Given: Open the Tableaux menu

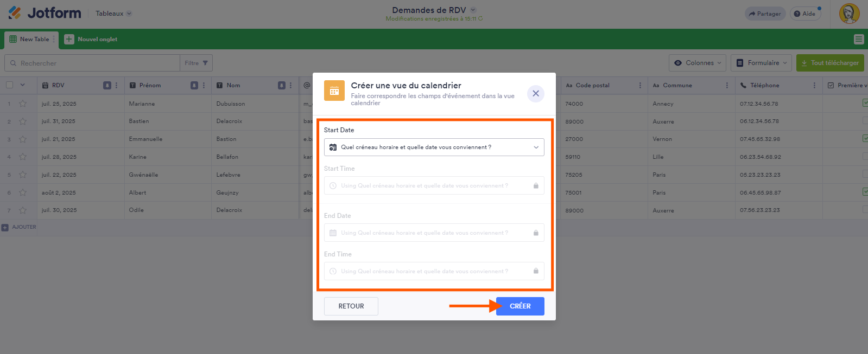Looking at the screenshot, I should pos(113,14).
